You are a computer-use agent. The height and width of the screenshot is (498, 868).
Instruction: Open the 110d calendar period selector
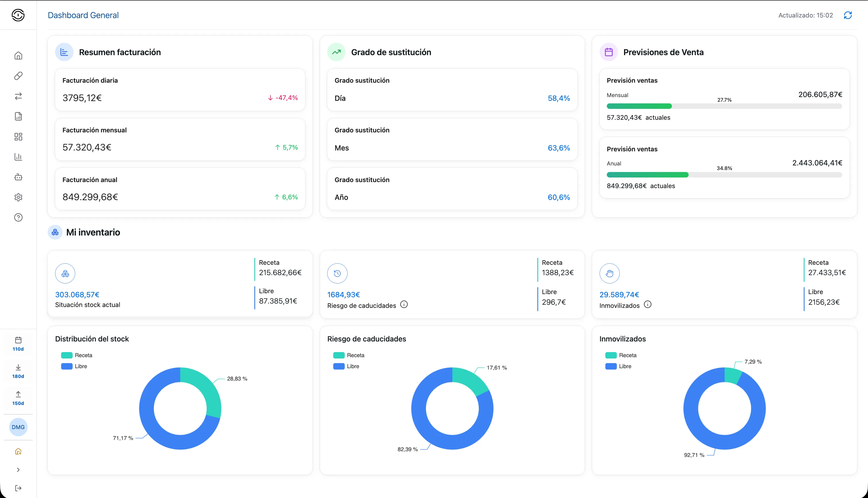pyautogui.click(x=18, y=344)
